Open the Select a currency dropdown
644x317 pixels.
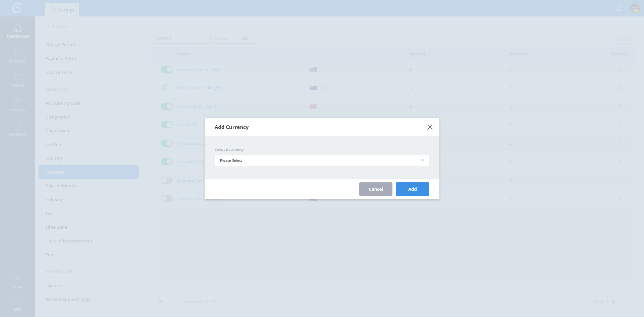(x=322, y=160)
